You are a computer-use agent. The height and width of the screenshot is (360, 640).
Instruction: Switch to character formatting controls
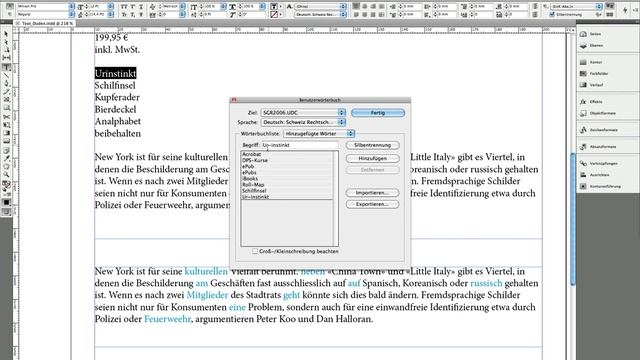9,7
